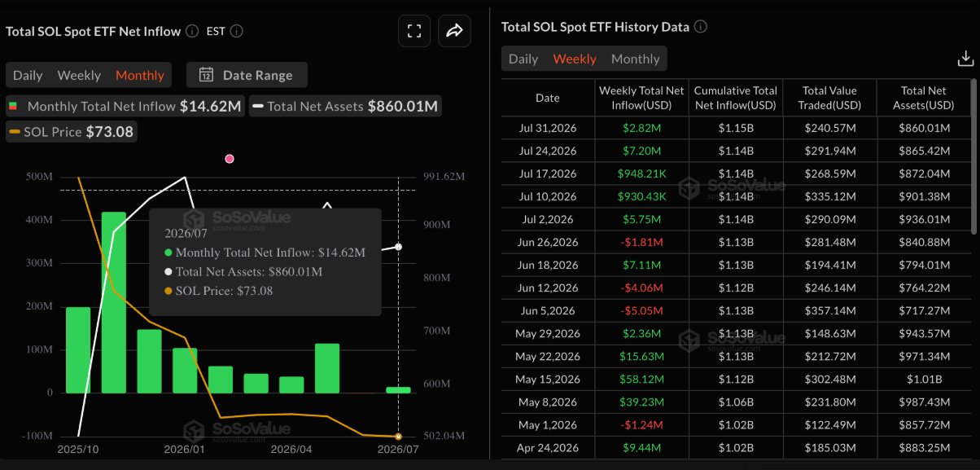Download the history data table

[965, 59]
